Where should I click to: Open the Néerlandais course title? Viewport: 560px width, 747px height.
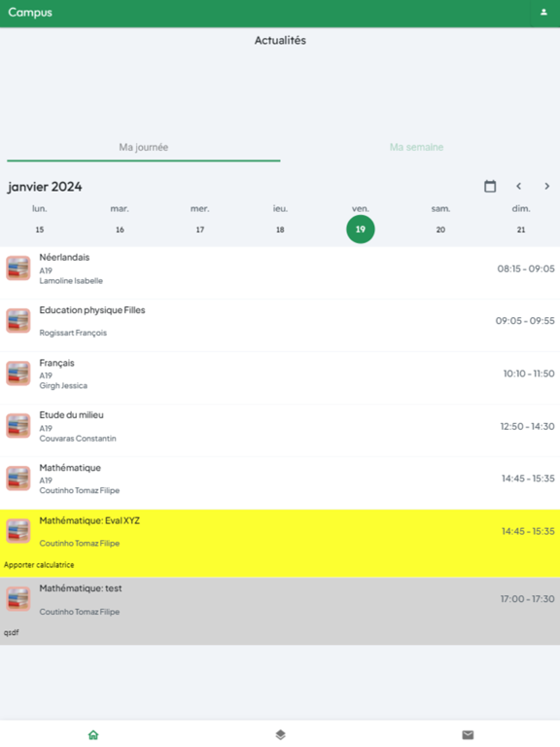tap(64, 257)
